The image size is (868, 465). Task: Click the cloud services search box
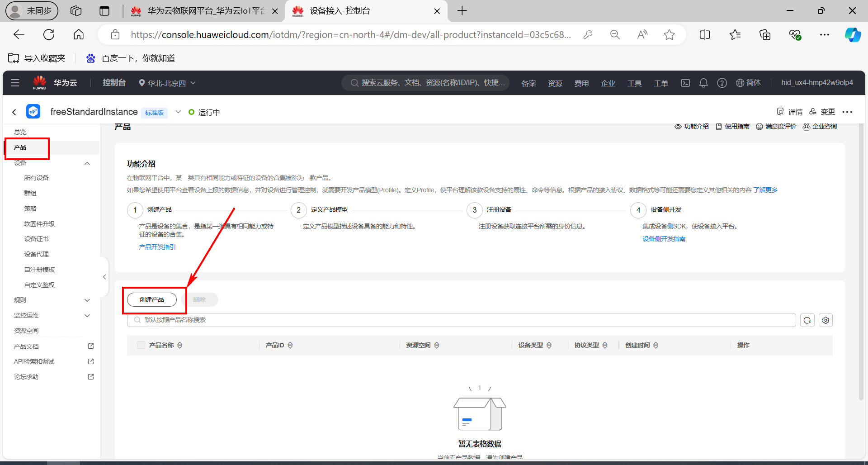coord(425,83)
